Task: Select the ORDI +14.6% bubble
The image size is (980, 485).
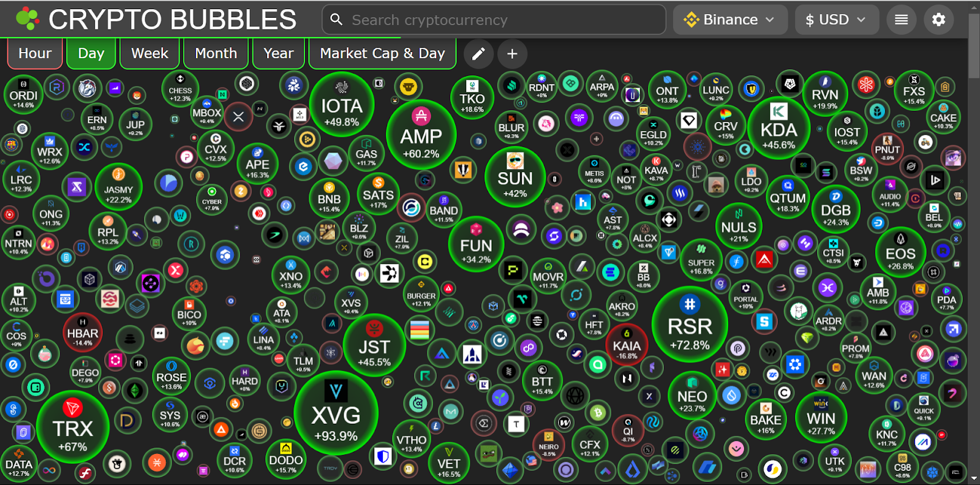Action: coord(23,95)
